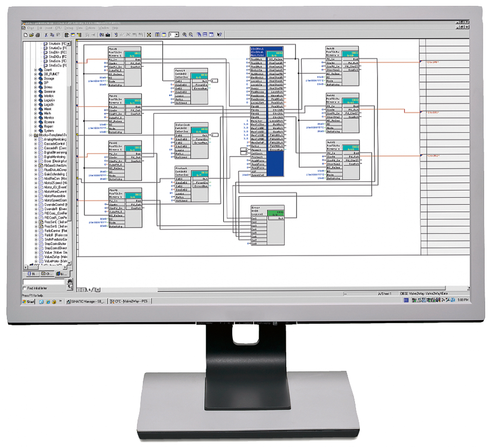Image resolution: width=491 pixels, height=448 pixels.
Task: Open the Insert menu
Action: coord(49,28)
